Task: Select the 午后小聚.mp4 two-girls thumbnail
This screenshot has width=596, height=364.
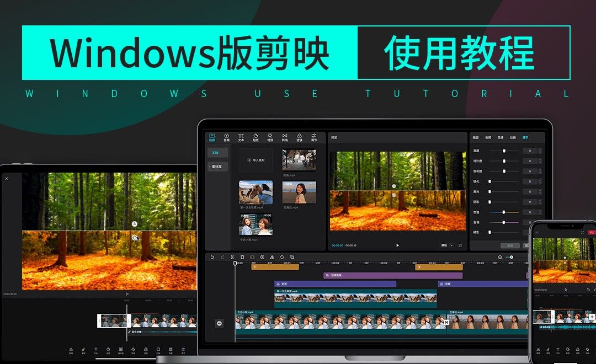Action: click(x=256, y=224)
